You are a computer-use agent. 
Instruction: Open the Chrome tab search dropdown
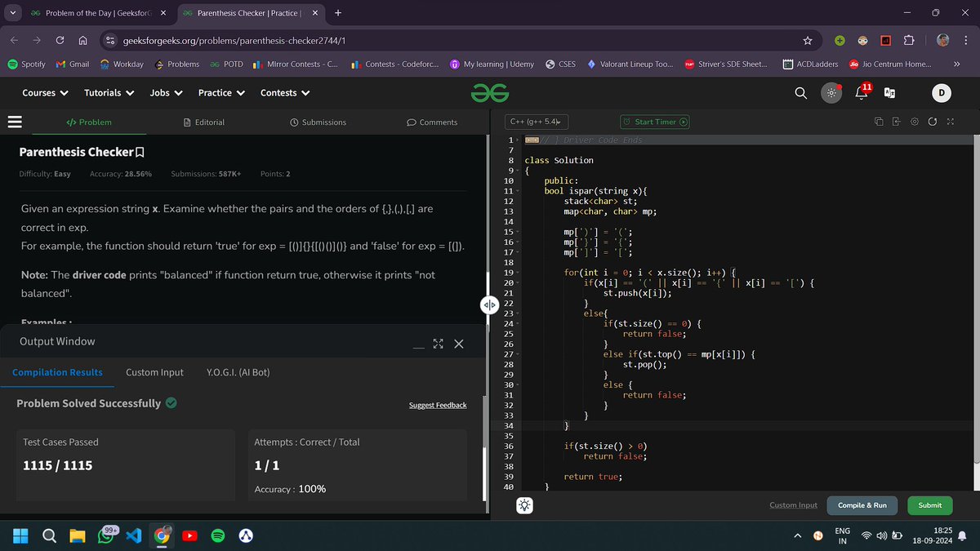13,12
